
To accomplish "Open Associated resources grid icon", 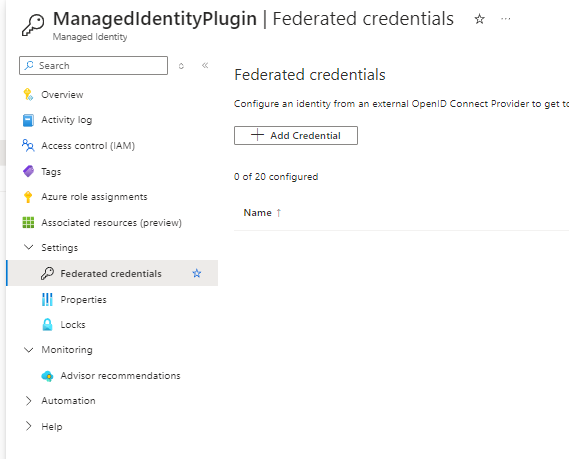I will pos(28,222).
